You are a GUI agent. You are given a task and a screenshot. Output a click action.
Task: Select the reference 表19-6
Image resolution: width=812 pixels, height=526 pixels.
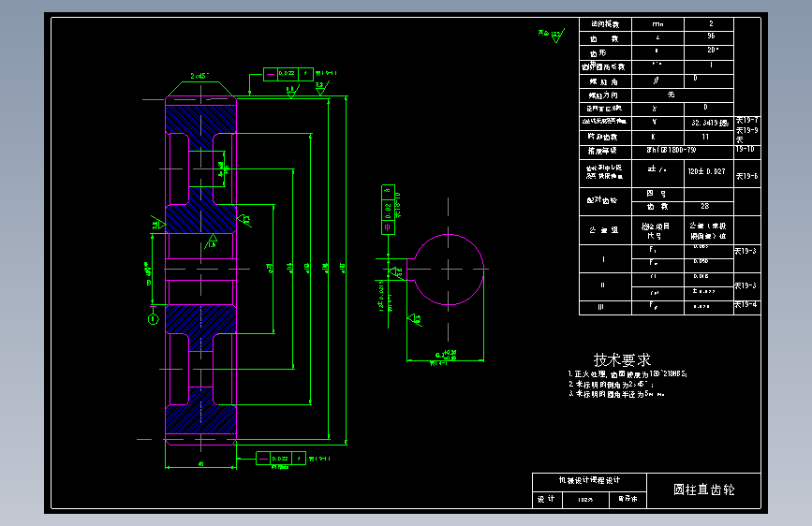click(746, 176)
